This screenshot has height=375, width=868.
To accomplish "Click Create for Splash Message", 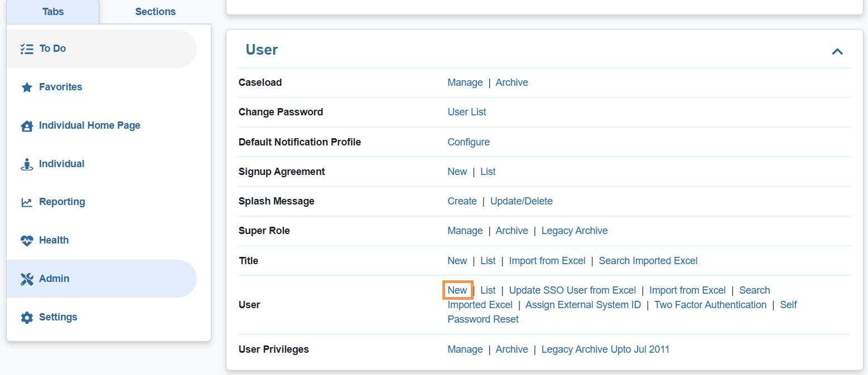I will pos(462,201).
